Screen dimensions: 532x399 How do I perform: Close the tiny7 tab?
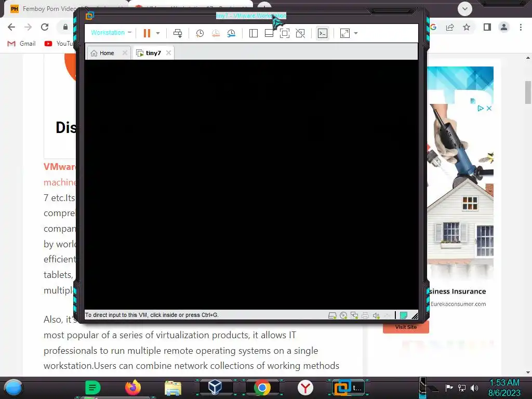click(168, 53)
